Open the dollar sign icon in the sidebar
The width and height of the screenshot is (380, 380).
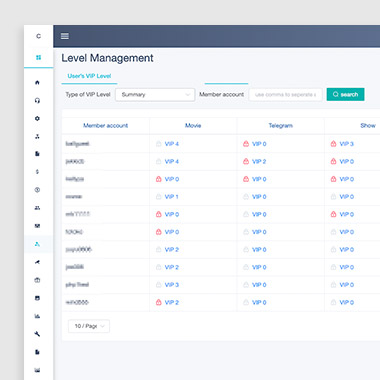pyautogui.click(x=37, y=172)
